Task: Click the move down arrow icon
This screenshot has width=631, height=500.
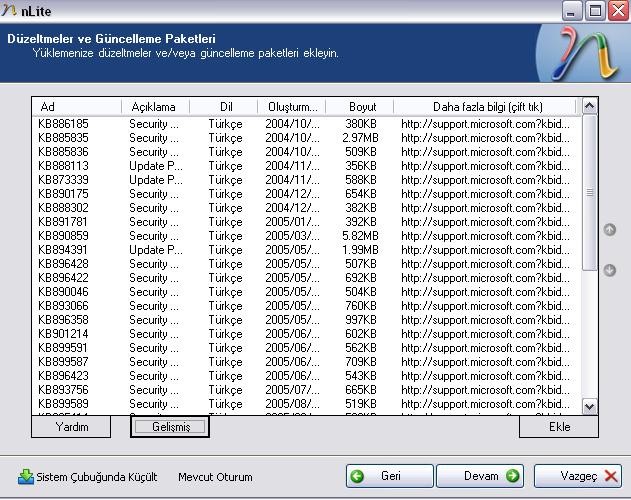Action: click(x=610, y=270)
